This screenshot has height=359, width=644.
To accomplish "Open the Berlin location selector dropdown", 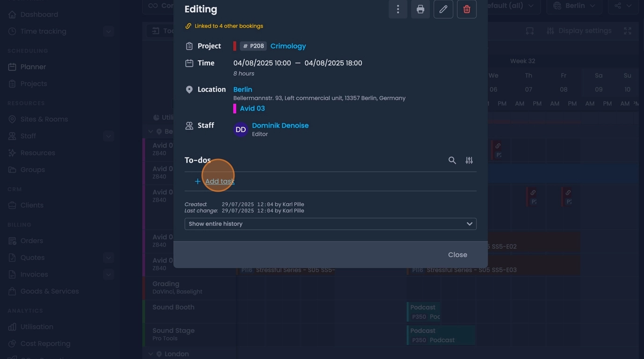I will (x=574, y=6).
